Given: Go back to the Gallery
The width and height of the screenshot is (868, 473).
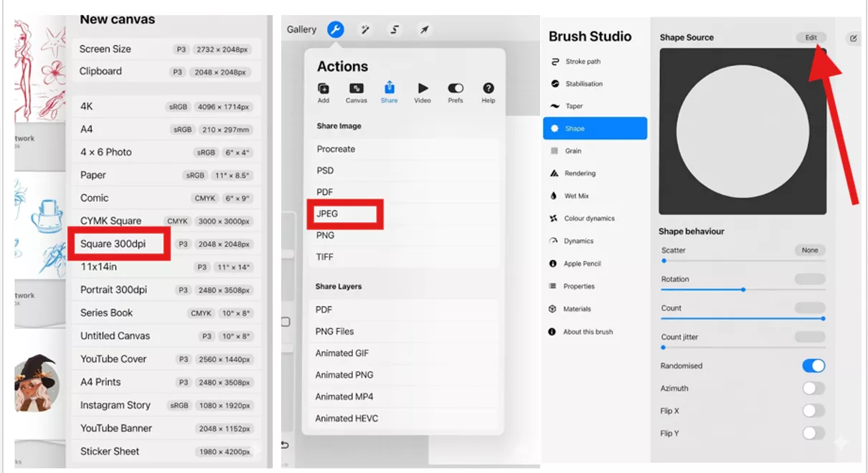Looking at the screenshot, I should tap(302, 29).
